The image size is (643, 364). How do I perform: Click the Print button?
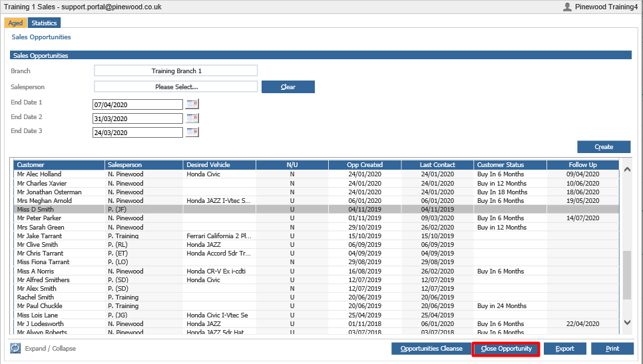pos(612,349)
